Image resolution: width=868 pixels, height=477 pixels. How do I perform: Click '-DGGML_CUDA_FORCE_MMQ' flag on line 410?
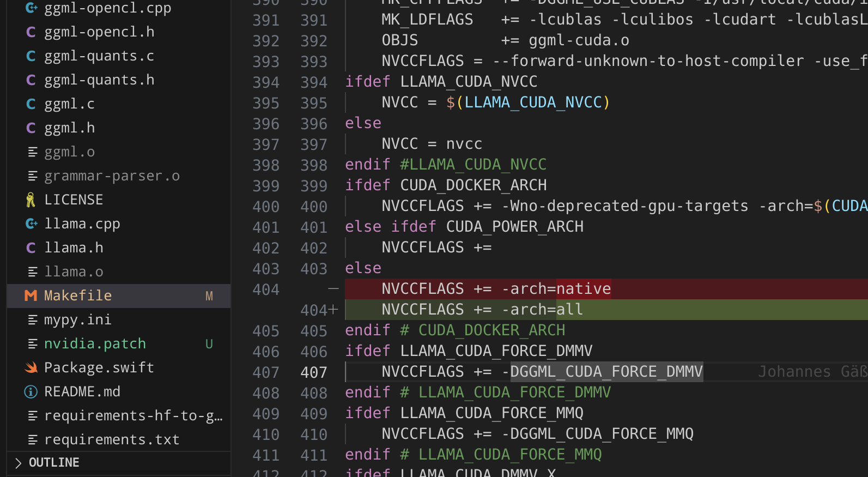click(598, 434)
